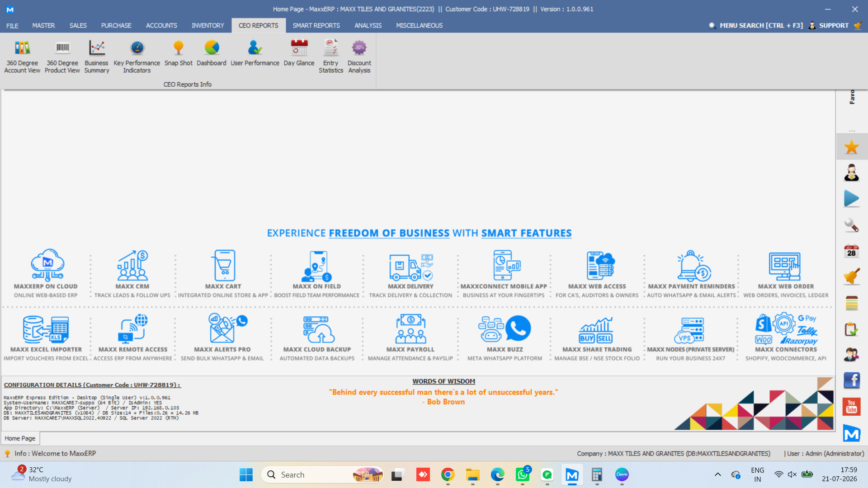Open the FILE menu
Viewport: 868px width, 488px height.
point(12,26)
